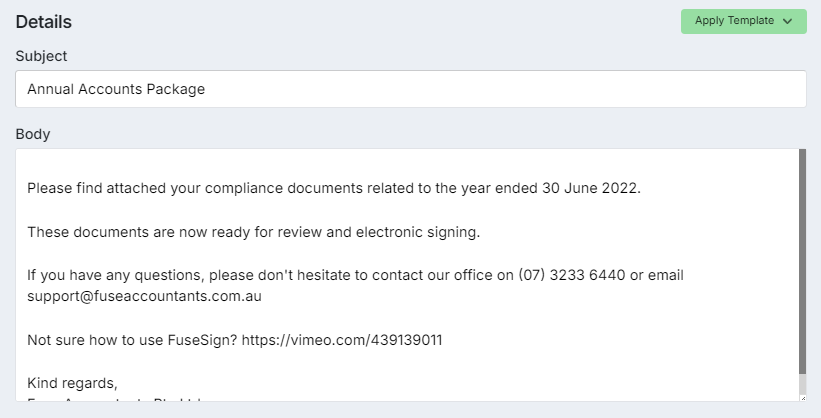Click the Subject field label
The width and height of the screenshot is (821, 418).
click(41, 56)
